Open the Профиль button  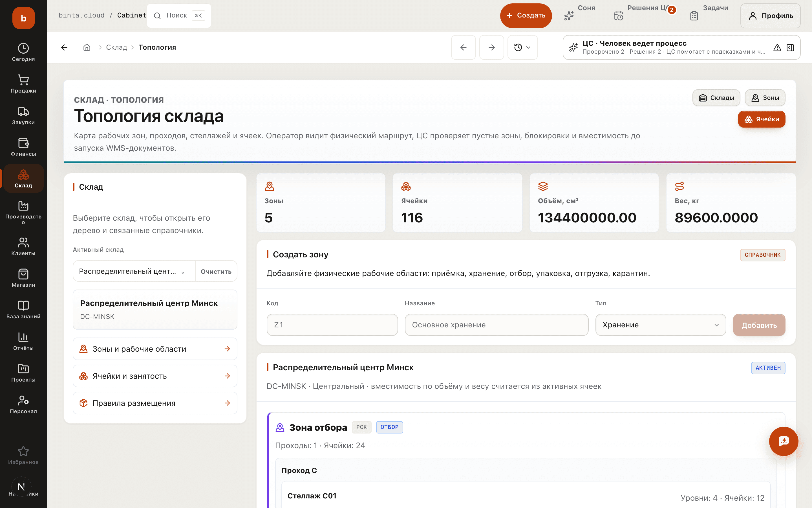770,16
